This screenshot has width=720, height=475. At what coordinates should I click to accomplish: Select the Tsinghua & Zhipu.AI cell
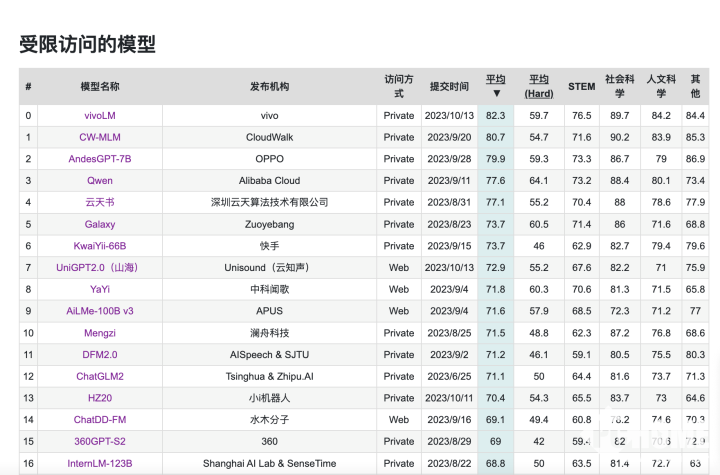pyautogui.click(x=270, y=376)
